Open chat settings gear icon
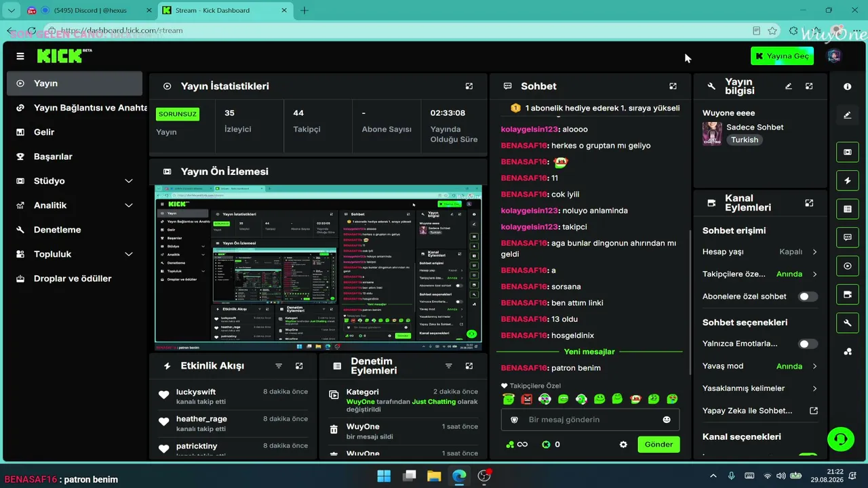868x488 pixels. point(623,445)
